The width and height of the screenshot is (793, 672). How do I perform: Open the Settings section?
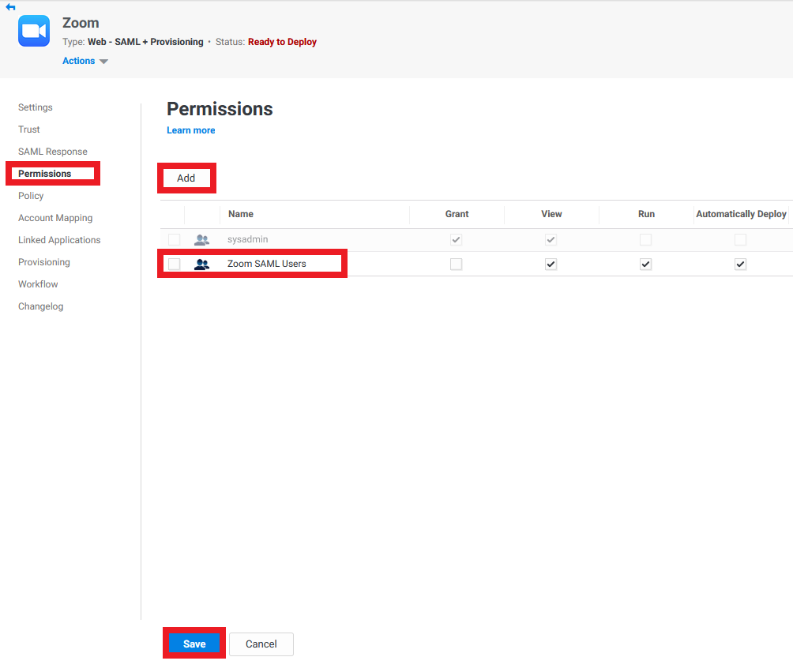pos(36,107)
